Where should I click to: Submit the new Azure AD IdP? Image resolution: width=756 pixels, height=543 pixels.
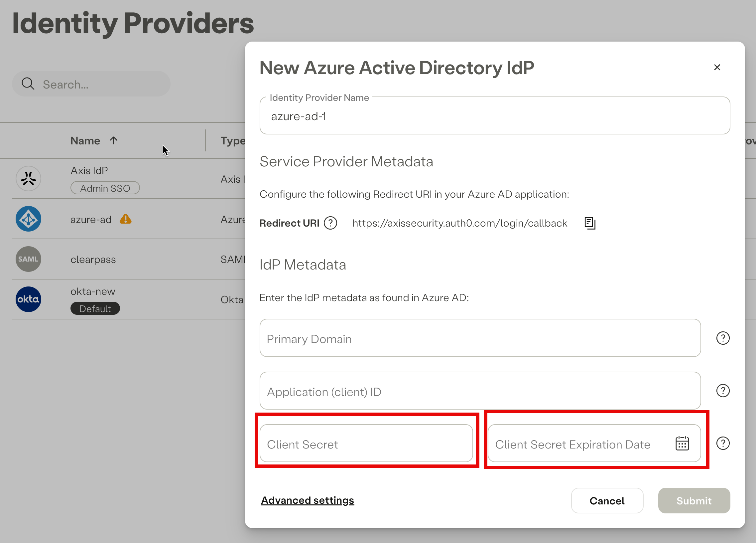(694, 501)
